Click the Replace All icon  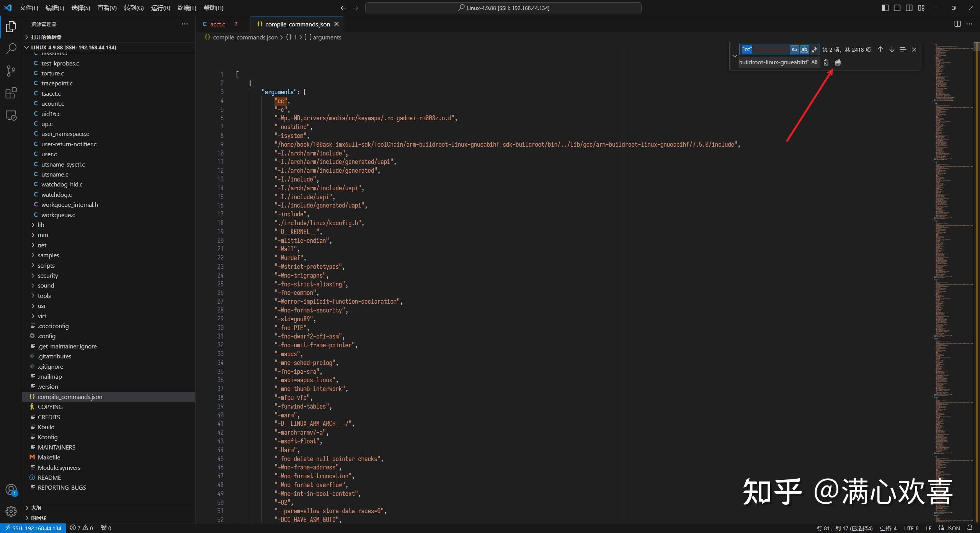pos(838,62)
